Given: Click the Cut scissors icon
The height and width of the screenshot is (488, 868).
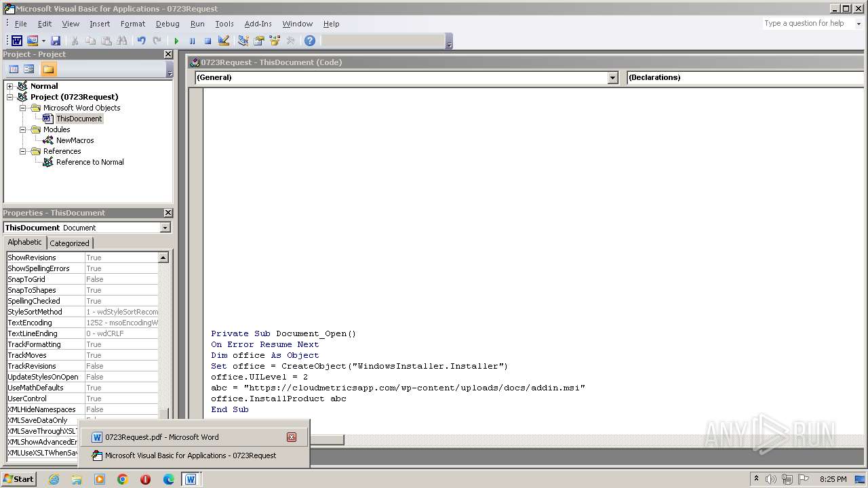Looking at the screenshot, I should click(75, 41).
